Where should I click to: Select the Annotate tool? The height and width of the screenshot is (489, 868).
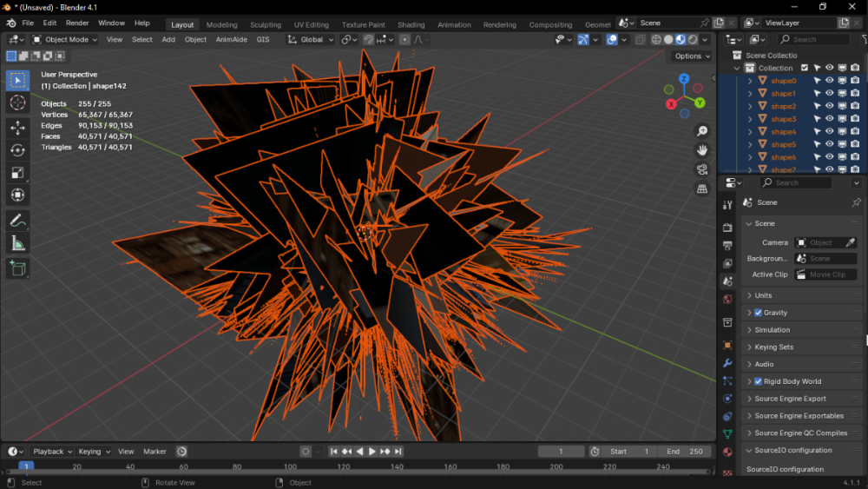[17, 221]
